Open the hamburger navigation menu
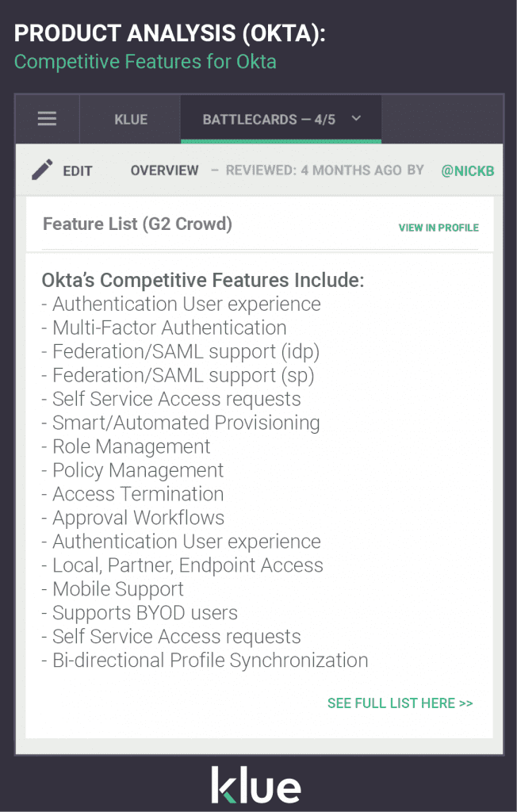 click(47, 119)
